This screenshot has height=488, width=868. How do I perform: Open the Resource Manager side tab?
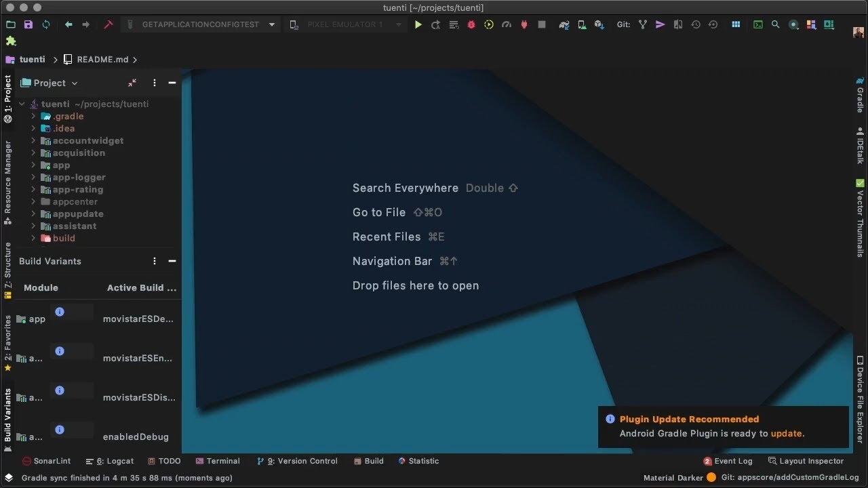[x=7, y=183]
